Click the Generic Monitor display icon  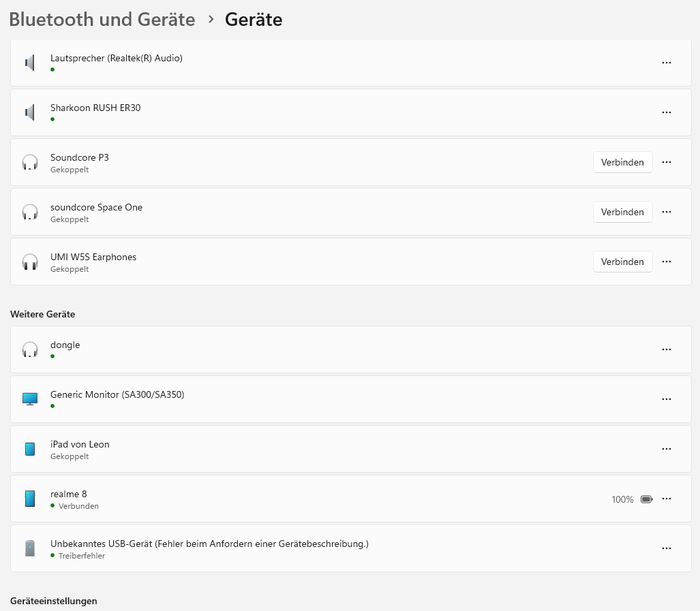(x=29, y=398)
